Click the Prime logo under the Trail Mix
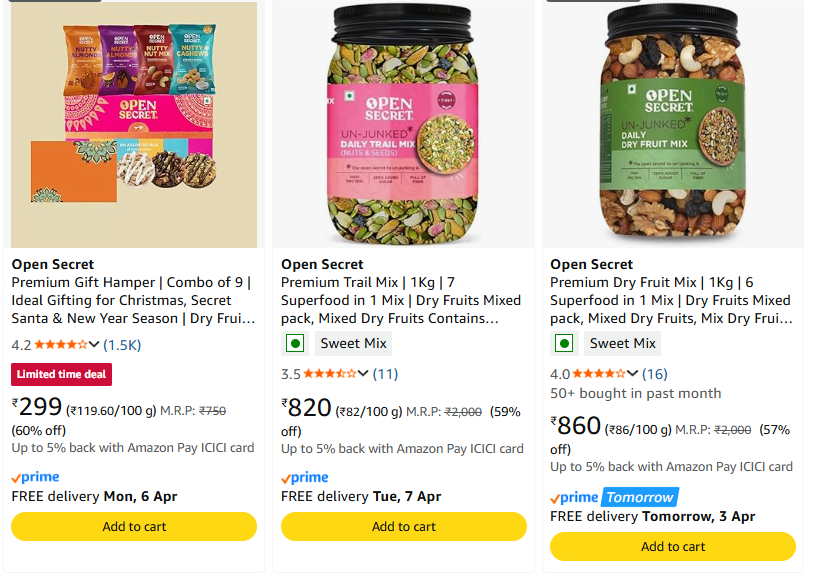 [305, 478]
